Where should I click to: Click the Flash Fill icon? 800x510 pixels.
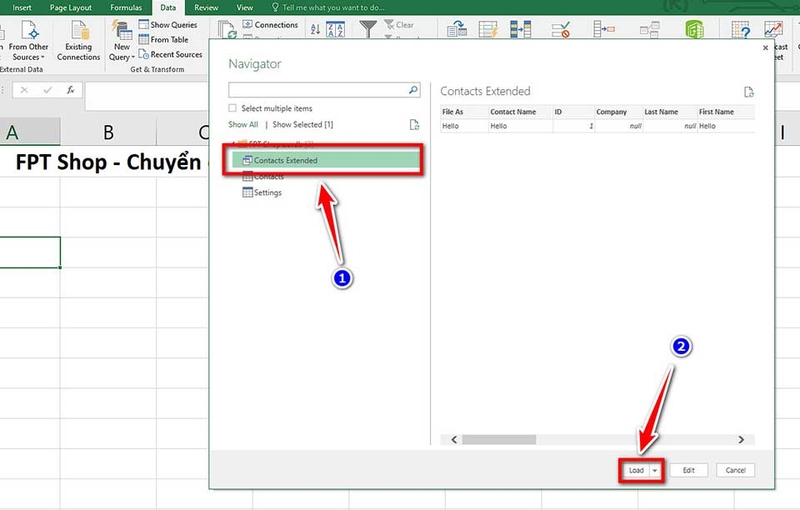488,29
